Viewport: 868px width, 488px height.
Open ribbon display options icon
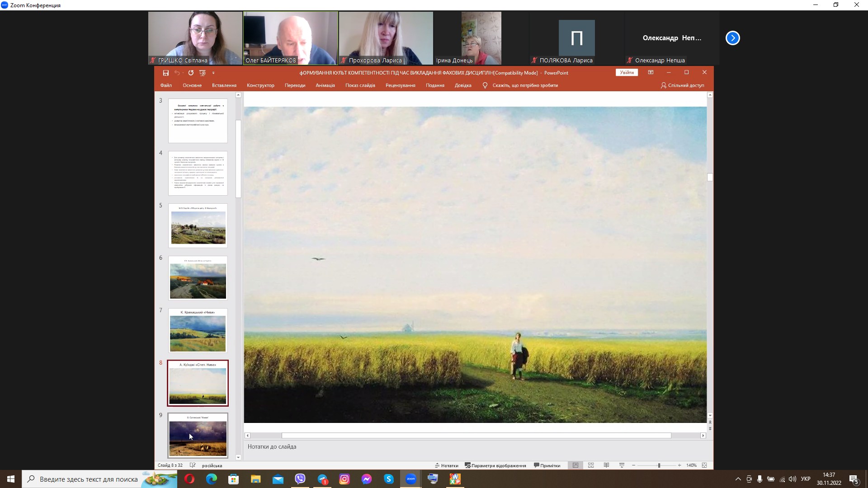pos(651,72)
